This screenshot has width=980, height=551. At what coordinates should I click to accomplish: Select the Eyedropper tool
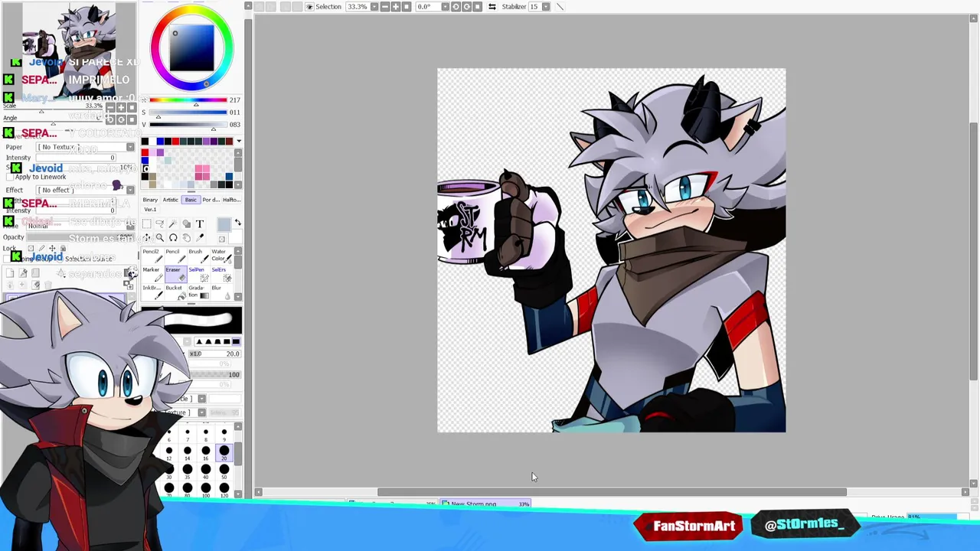coord(200,238)
